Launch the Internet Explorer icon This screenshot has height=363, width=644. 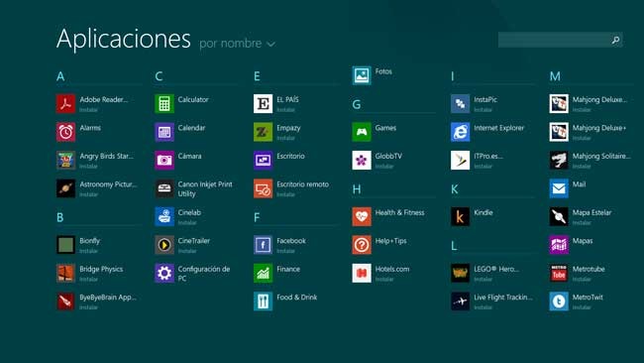coord(460,132)
